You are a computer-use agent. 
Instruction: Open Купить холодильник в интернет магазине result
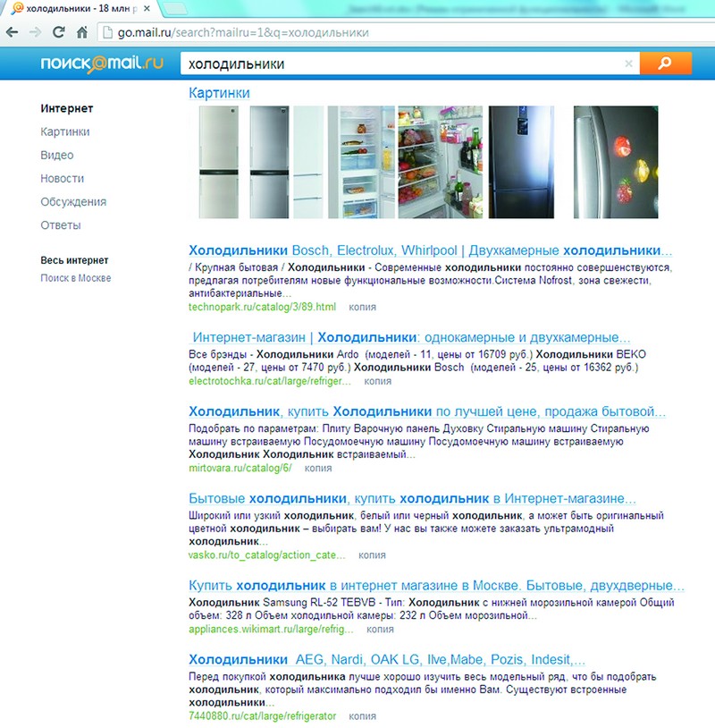(436, 586)
